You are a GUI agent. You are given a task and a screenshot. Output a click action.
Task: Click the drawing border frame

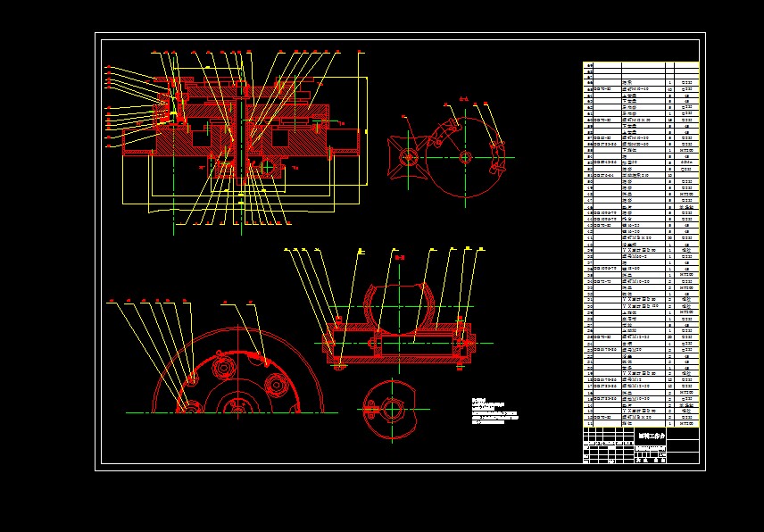(98, 268)
